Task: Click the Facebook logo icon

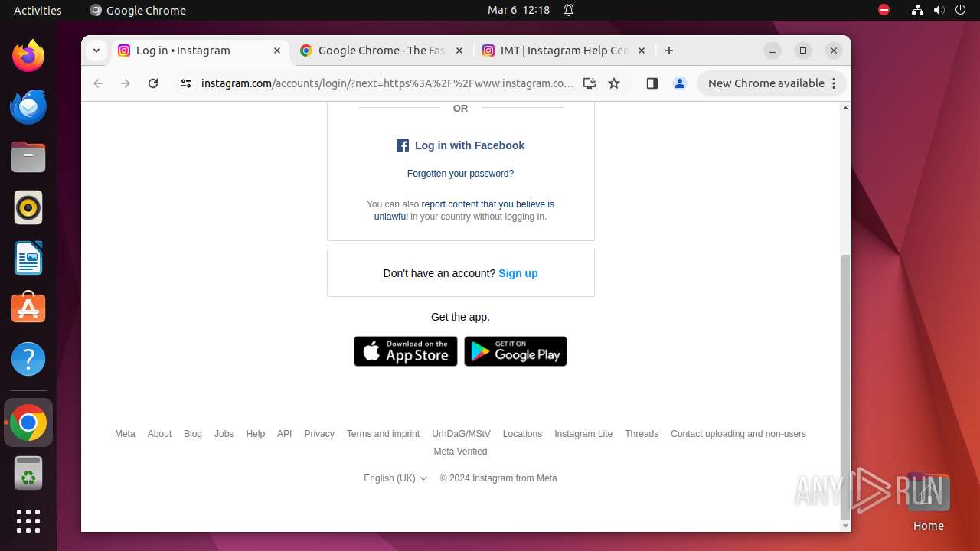Action: 403,145
